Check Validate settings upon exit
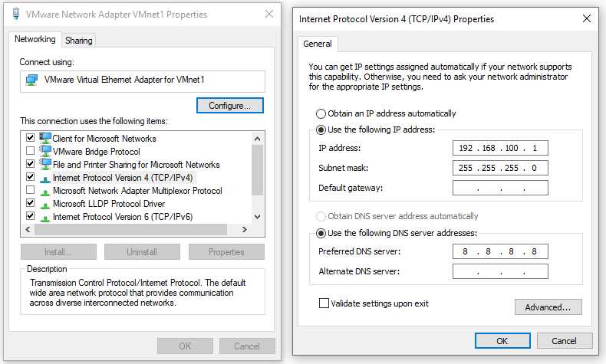Viewport: 606px width, 364px height. [x=324, y=303]
